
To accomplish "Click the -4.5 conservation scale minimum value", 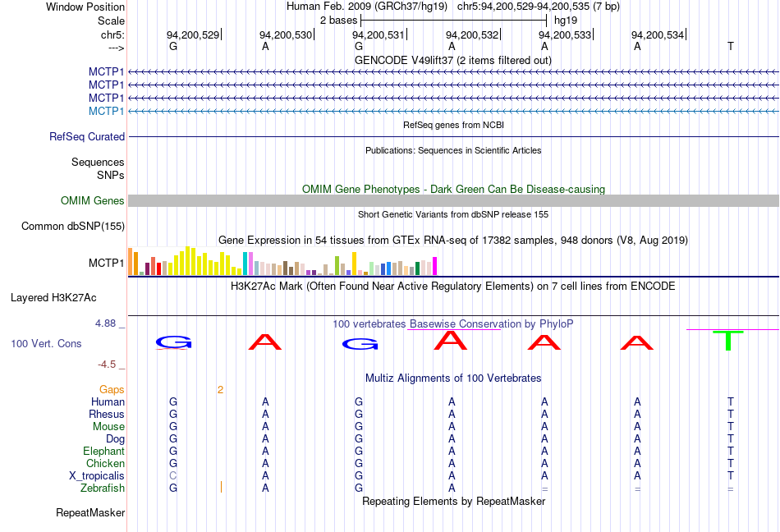I will tap(107, 365).
